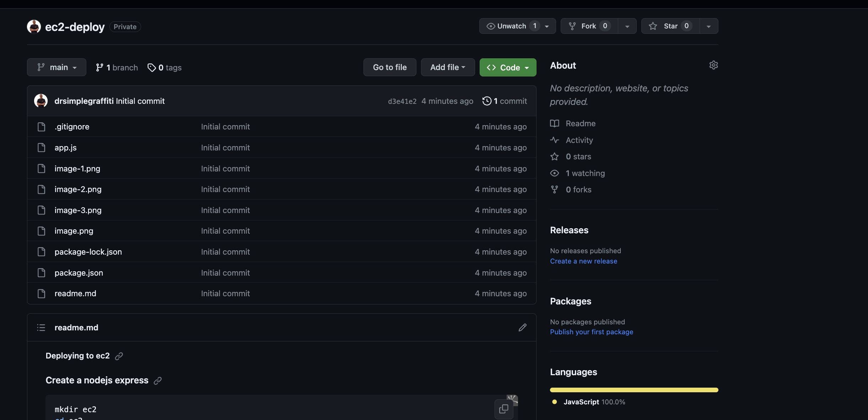The image size is (868, 420).
Task: Click the link icon beside Deploying to ec2
Action: tap(119, 356)
